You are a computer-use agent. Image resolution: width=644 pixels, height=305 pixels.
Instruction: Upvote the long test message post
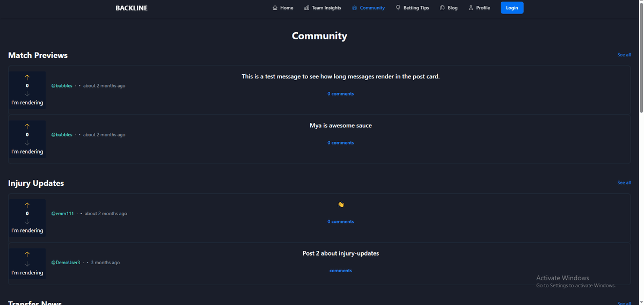point(27,77)
